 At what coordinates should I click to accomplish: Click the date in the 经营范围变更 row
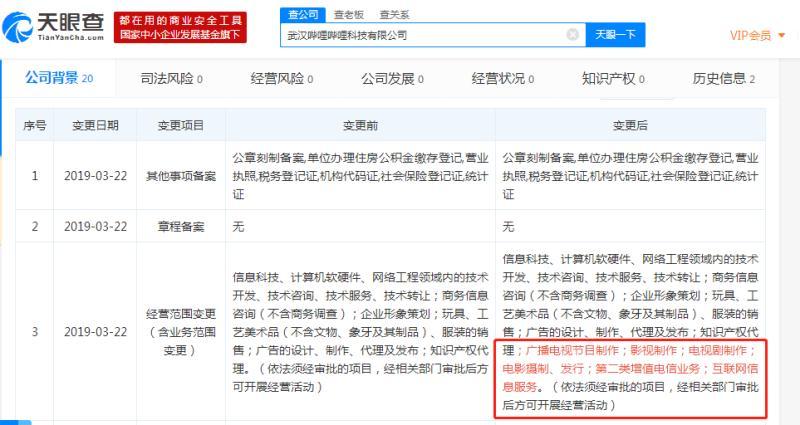point(95,332)
